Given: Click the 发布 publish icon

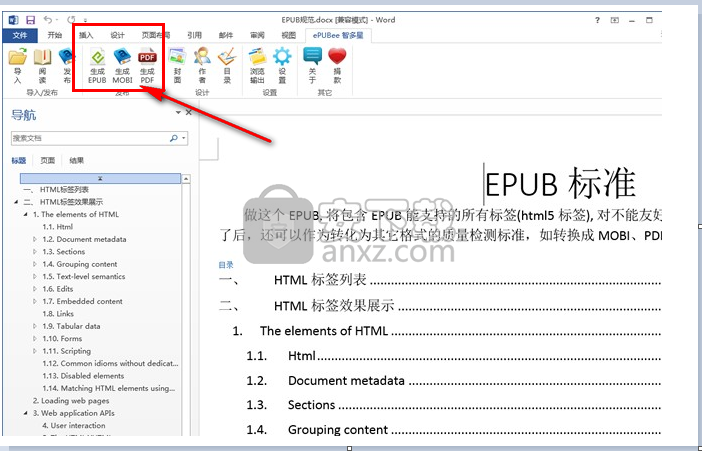Looking at the screenshot, I should [66, 66].
